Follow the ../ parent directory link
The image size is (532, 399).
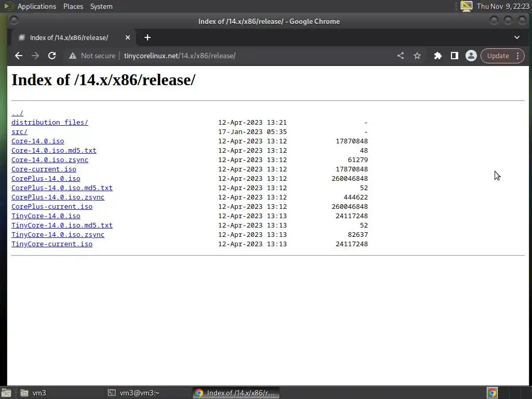coord(17,113)
